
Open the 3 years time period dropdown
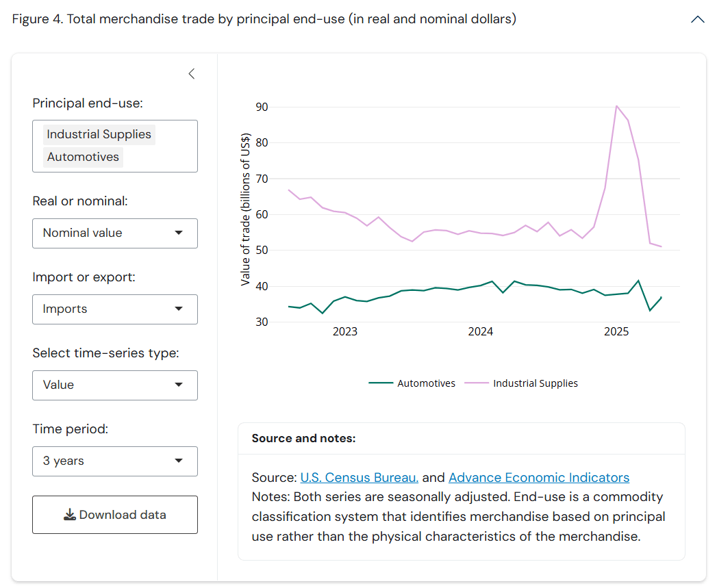(x=115, y=461)
